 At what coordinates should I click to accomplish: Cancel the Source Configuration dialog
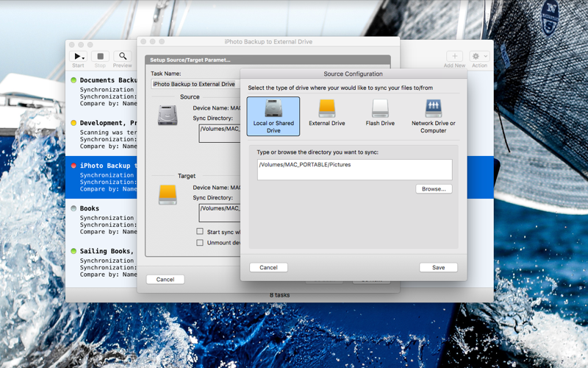[x=268, y=267]
